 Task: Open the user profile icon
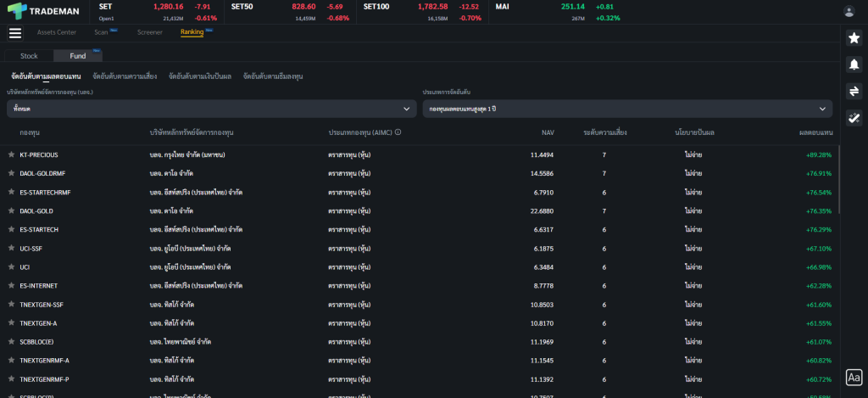[849, 11]
